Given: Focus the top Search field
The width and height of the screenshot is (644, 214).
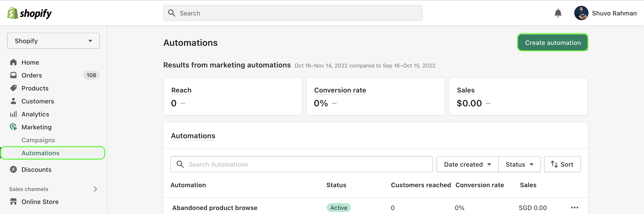Looking at the screenshot, I should pos(293,13).
